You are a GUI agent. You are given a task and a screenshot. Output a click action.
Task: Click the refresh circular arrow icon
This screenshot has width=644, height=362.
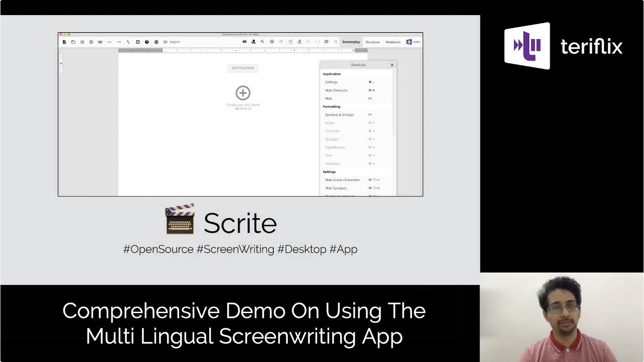pyautogui.click(x=281, y=42)
